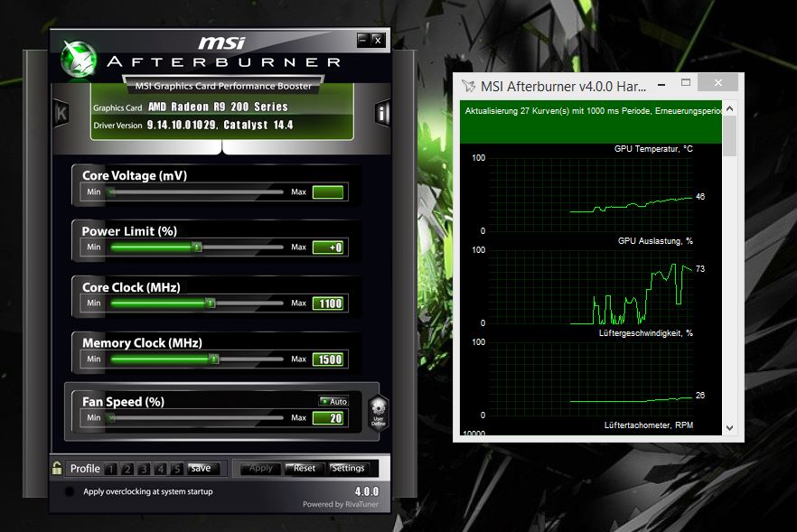This screenshot has width=797, height=532.
Task: Select profile slot 4
Action: click(161, 469)
